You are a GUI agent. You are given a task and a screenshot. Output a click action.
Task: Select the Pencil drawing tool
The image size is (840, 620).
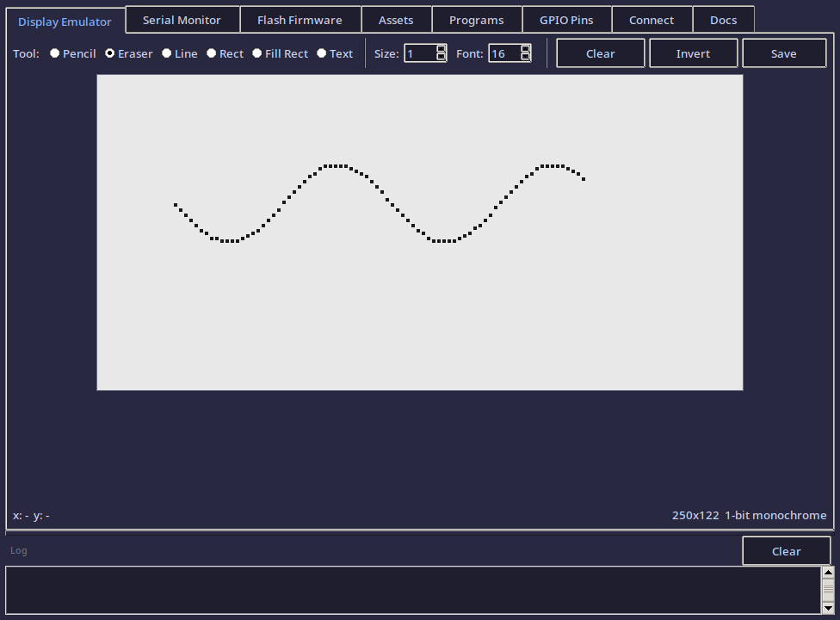(x=54, y=53)
